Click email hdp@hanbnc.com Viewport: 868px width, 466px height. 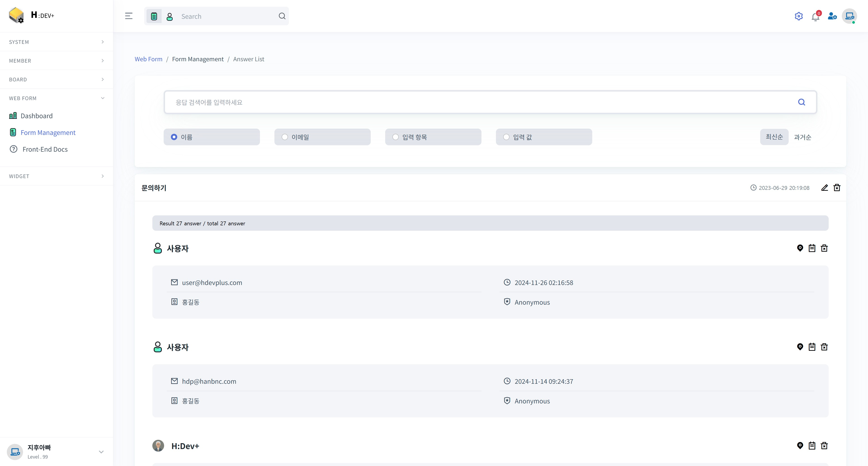click(209, 381)
